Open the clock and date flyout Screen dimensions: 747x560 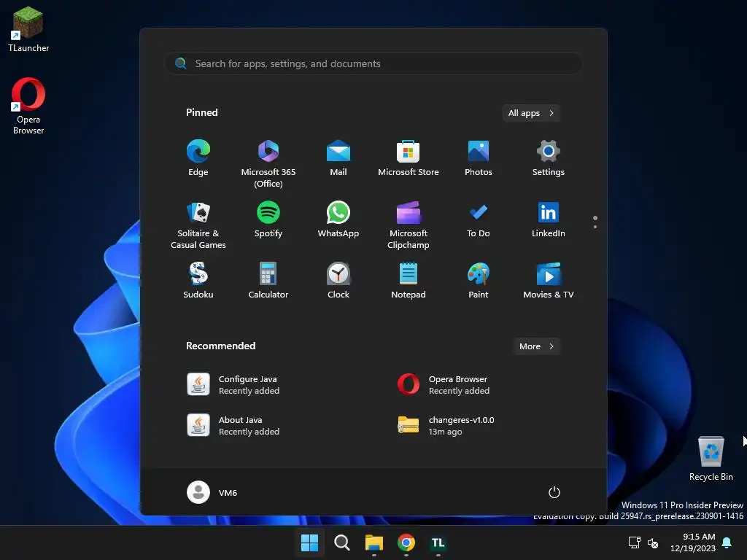(x=693, y=542)
